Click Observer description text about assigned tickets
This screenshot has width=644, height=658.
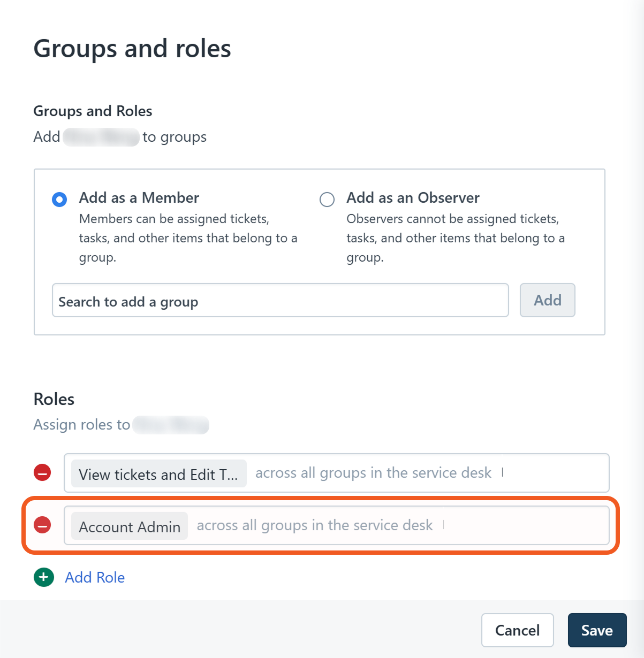[x=455, y=238]
